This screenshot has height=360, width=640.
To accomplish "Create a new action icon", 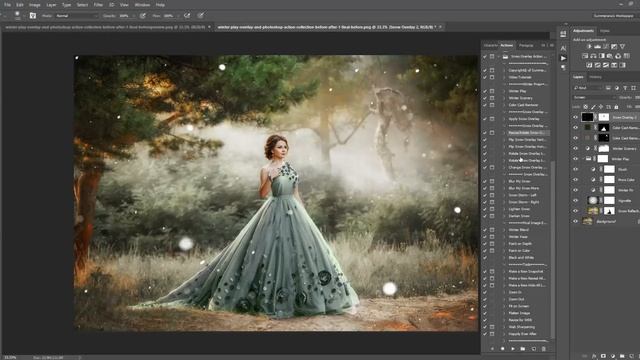I will click(533, 349).
